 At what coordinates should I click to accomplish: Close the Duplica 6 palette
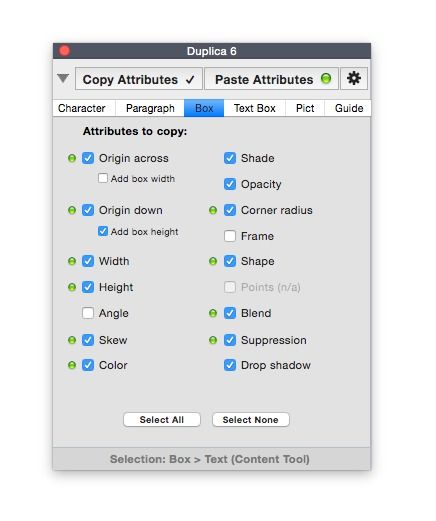(x=64, y=51)
